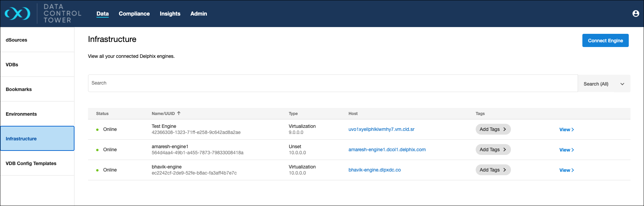Click the Status column header
Image resolution: width=644 pixels, height=206 pixels.
[102, 114]
